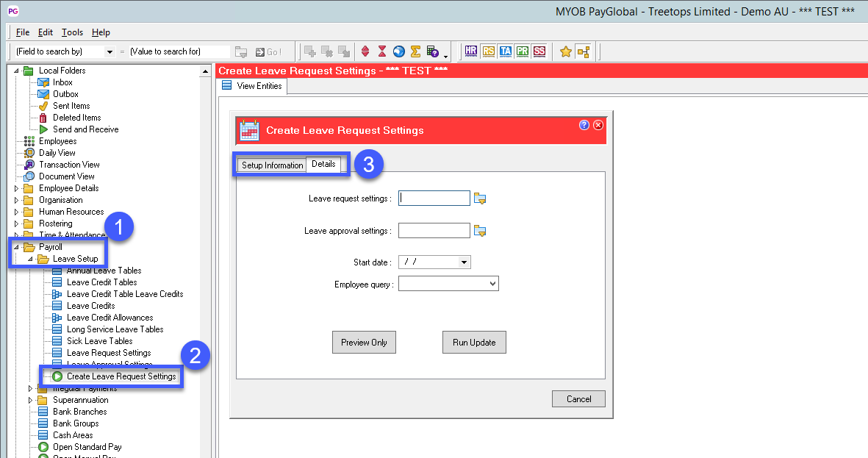Open the Start date dropdown

coord(463,262)
